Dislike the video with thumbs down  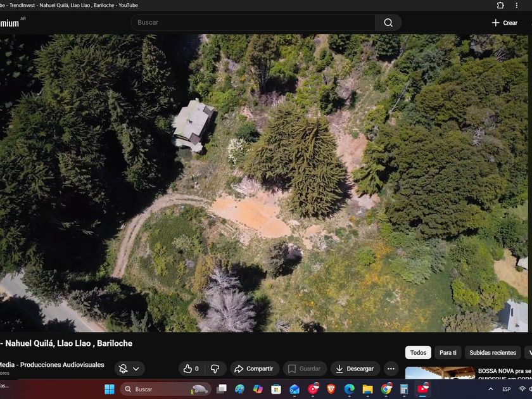215,369
